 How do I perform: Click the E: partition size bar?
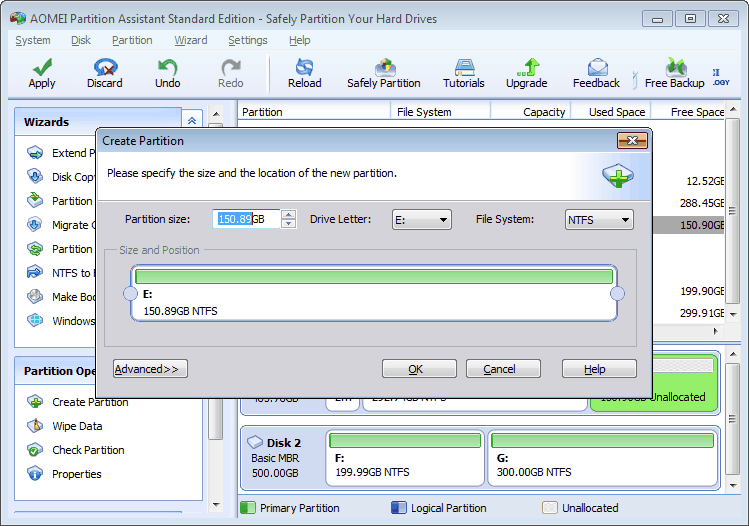[x=374, y=276]
